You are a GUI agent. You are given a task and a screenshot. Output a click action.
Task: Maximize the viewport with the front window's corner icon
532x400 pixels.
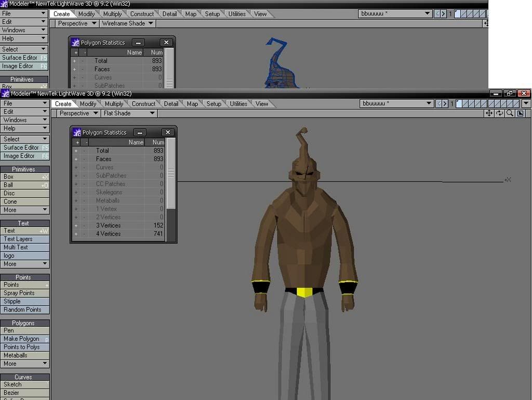(521, 113)
